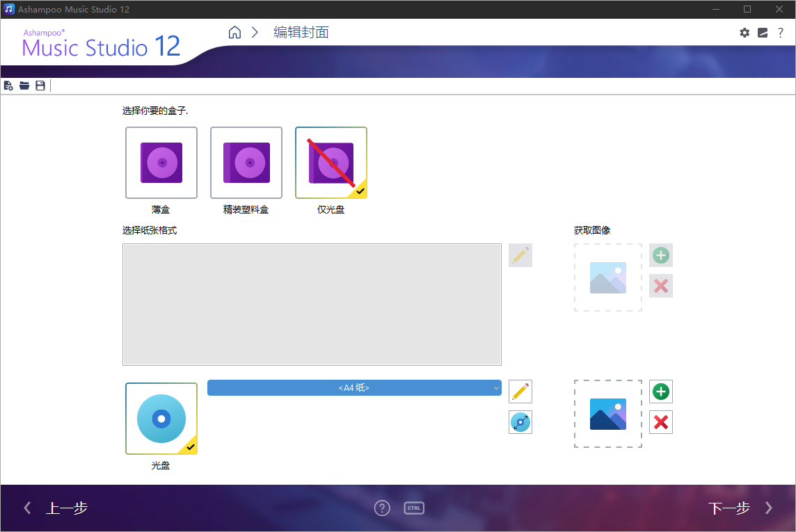This screenshot has height=532, width=796.
Task: Click the upper dashed image placeholder
Action: tap(607, 277)
